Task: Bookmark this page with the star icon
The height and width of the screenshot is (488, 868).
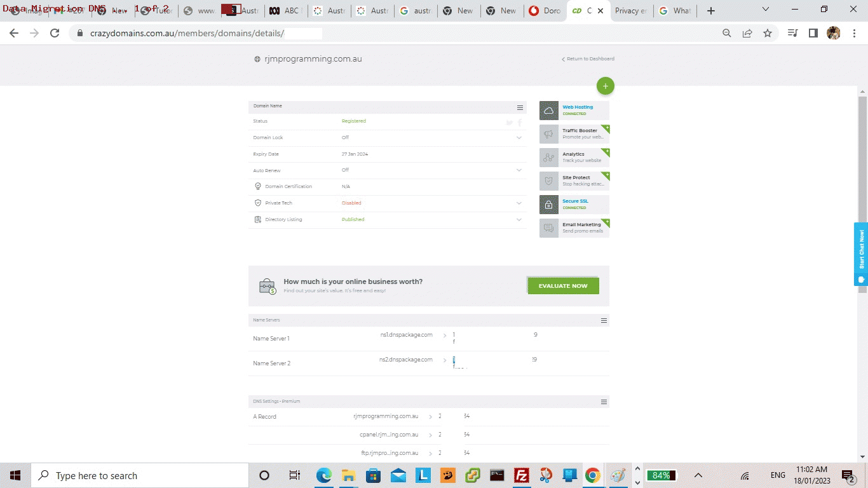Action: (x=768, y=33)
